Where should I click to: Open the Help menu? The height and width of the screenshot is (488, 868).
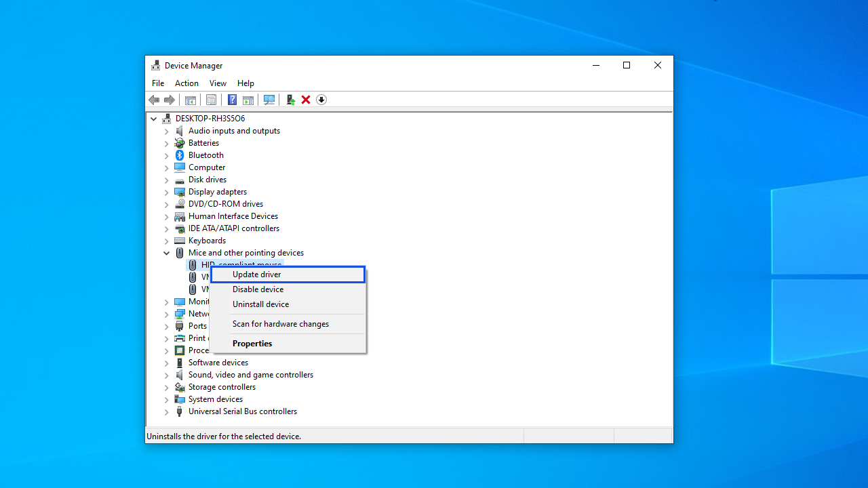click(x=245, y=83)
